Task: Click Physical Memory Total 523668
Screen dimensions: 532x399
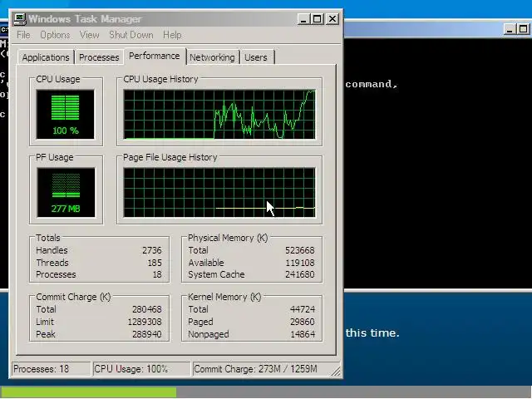Action: [300, 250]
